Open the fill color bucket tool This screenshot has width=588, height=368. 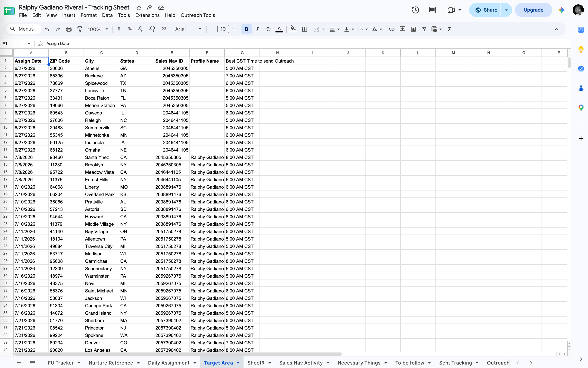[x=293, y=29]
